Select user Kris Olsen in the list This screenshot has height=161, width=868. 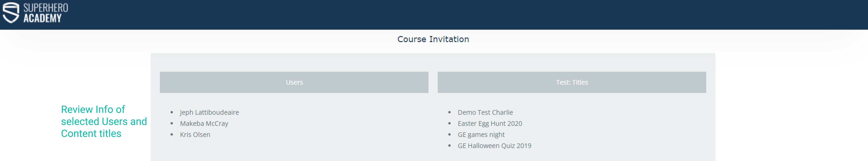pos(195,135)
